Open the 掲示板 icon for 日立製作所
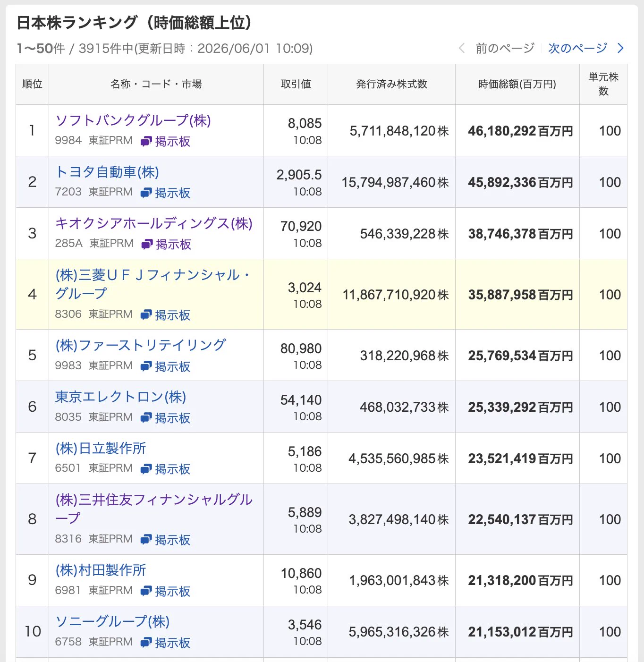Viewport: 644px width, 662px height. 146,469
